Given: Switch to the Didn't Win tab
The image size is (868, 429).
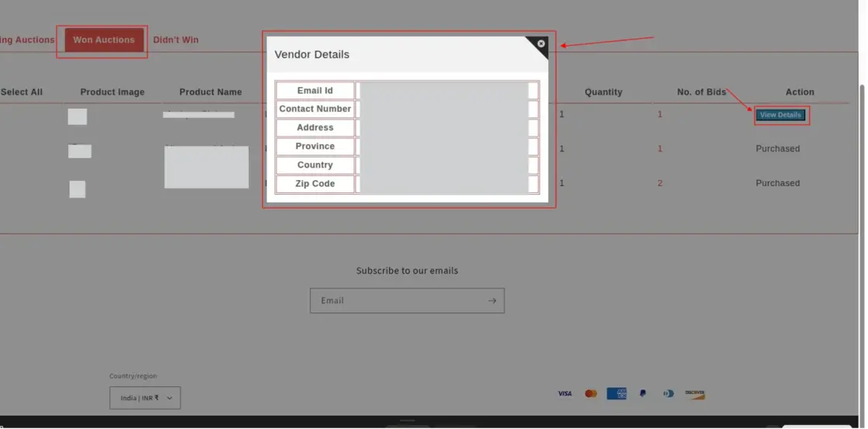Looking at the screenshot, I should (175, 40).
